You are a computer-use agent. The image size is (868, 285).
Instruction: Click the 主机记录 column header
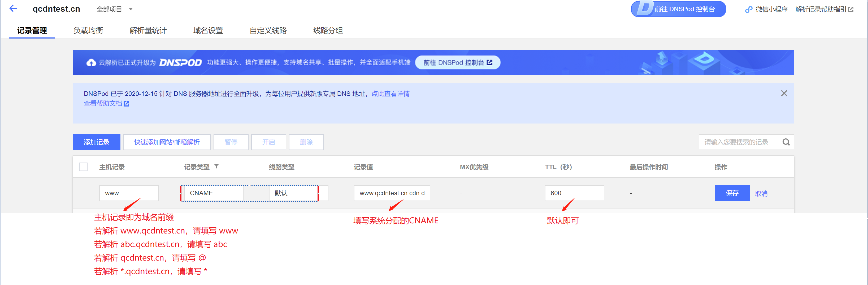tap(112, 167)
